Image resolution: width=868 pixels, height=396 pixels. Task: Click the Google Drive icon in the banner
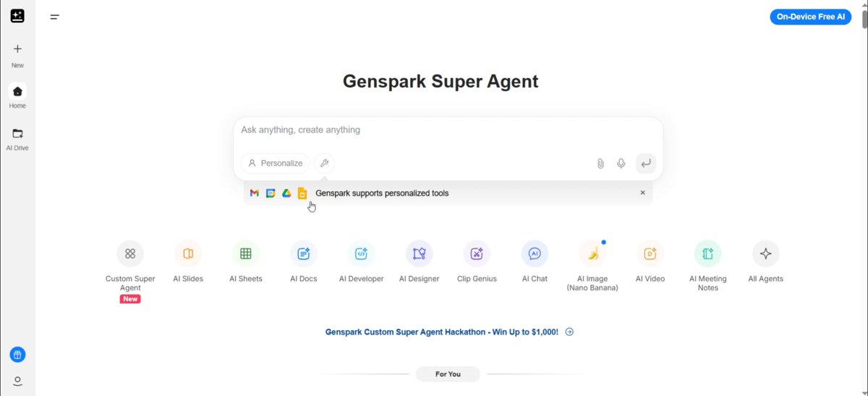click(286, 193)
